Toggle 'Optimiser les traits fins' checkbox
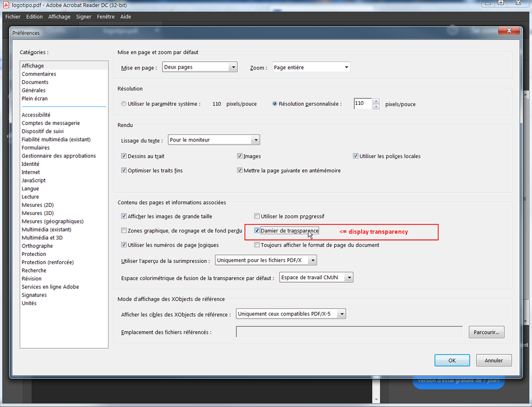This screenshot has width=532, height=407. (124, 170)
